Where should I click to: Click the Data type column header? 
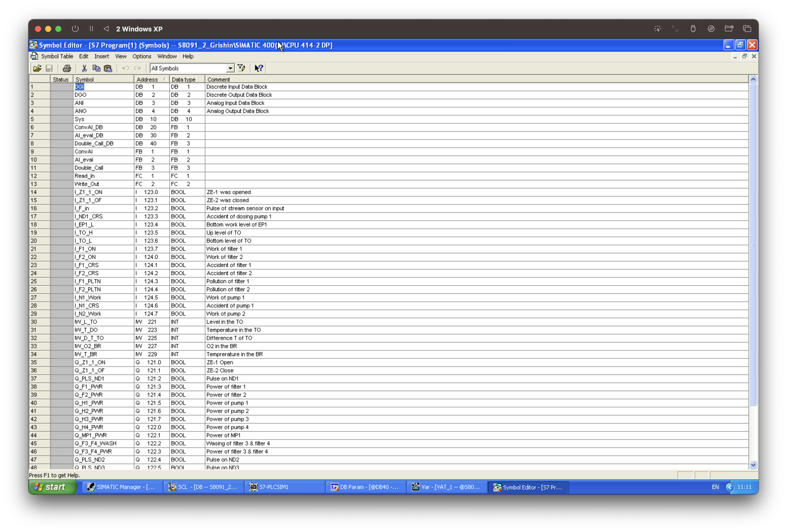pyautogui.click(x=187, y=79)
